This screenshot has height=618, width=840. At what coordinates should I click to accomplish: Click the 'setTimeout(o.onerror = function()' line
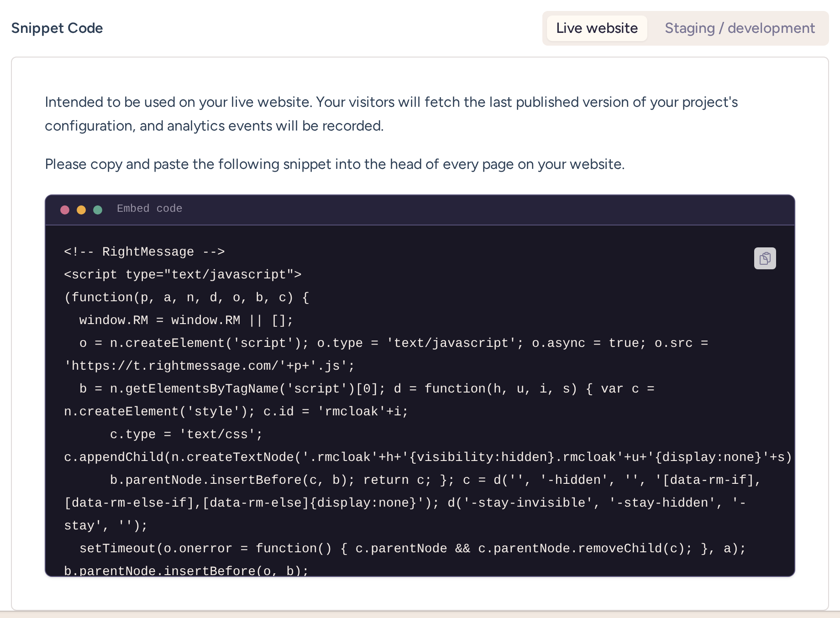(x=413, y=549)
